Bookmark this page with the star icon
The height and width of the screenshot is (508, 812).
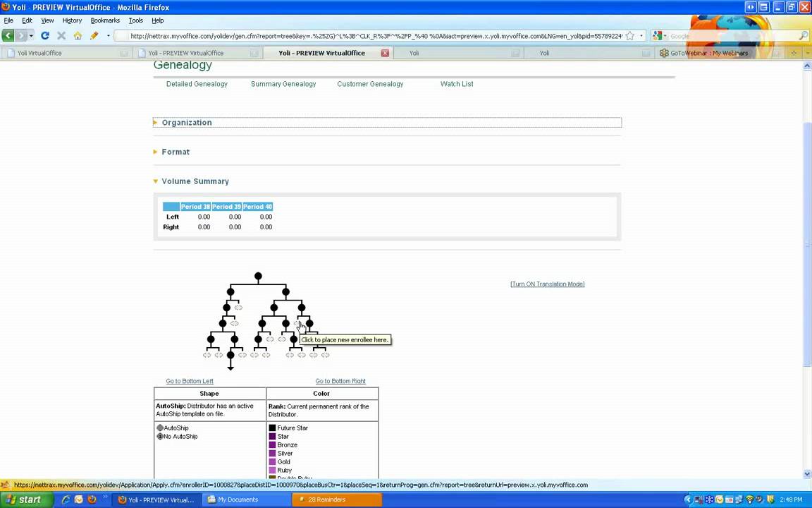click(x=629, y=36)
